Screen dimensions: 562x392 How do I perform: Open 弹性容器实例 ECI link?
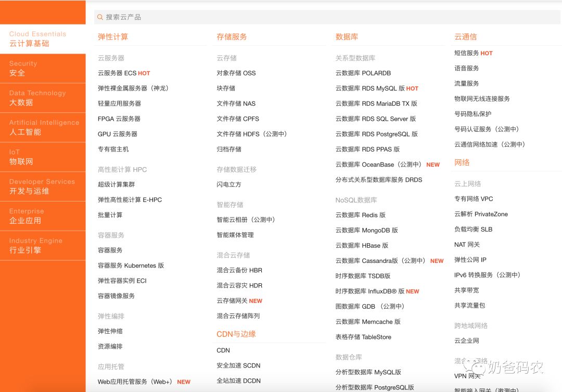[x=122, y=281]
